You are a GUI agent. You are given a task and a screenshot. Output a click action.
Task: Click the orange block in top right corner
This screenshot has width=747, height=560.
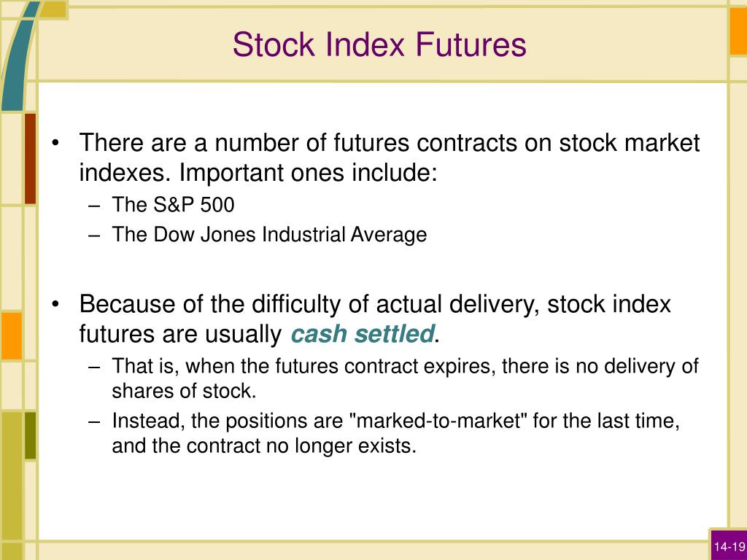click(x=738, y=31)
